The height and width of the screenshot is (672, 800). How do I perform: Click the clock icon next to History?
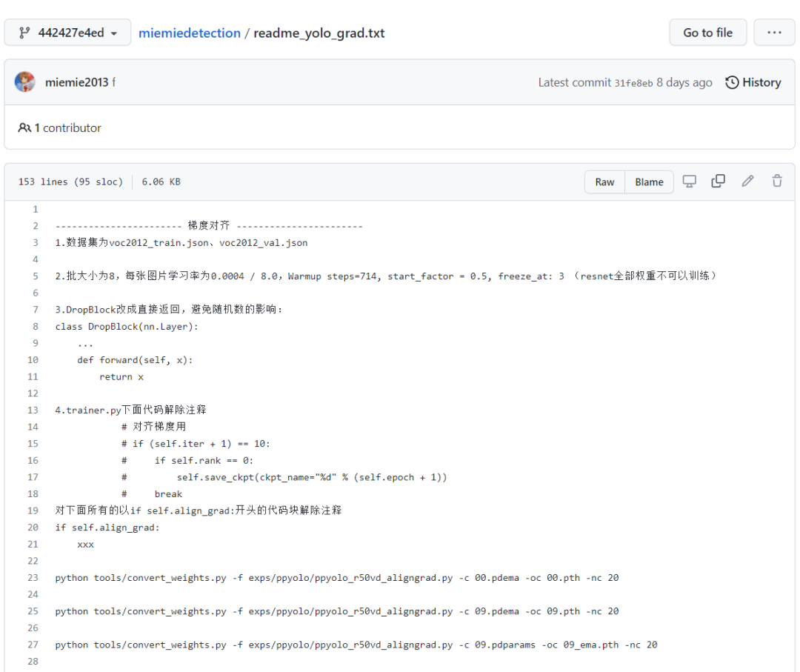[x=732, y=82]
